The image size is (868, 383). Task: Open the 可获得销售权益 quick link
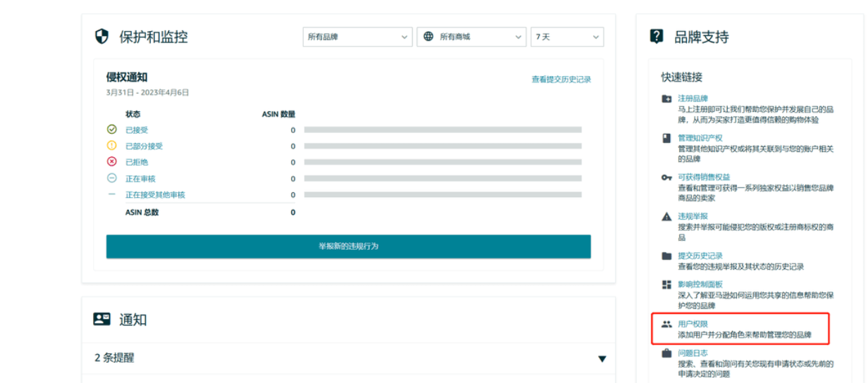tap(704, 177)
